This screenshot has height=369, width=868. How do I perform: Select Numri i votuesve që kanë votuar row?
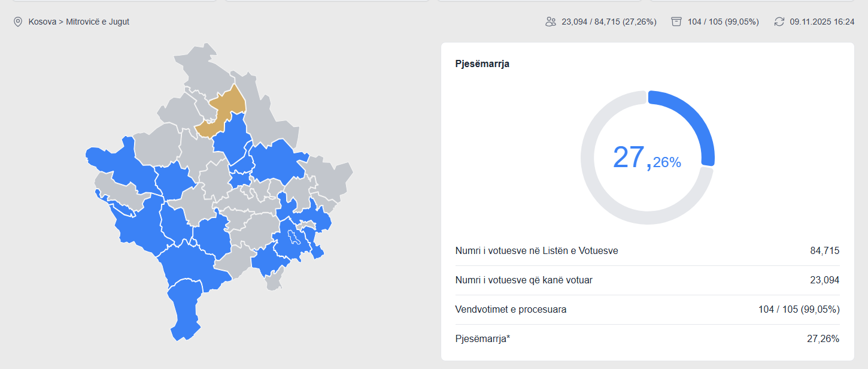[524, 280]
